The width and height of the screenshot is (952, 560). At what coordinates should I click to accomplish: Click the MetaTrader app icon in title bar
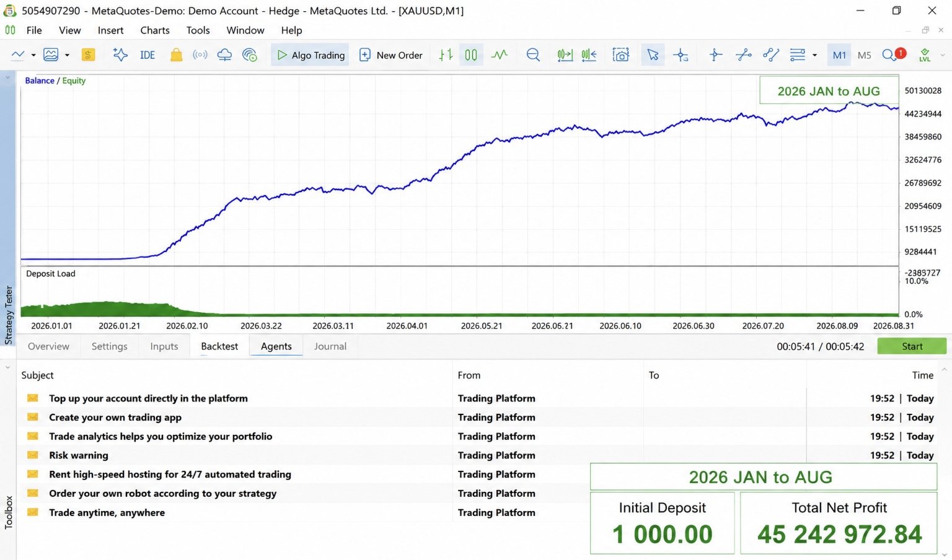pos(10,11)
